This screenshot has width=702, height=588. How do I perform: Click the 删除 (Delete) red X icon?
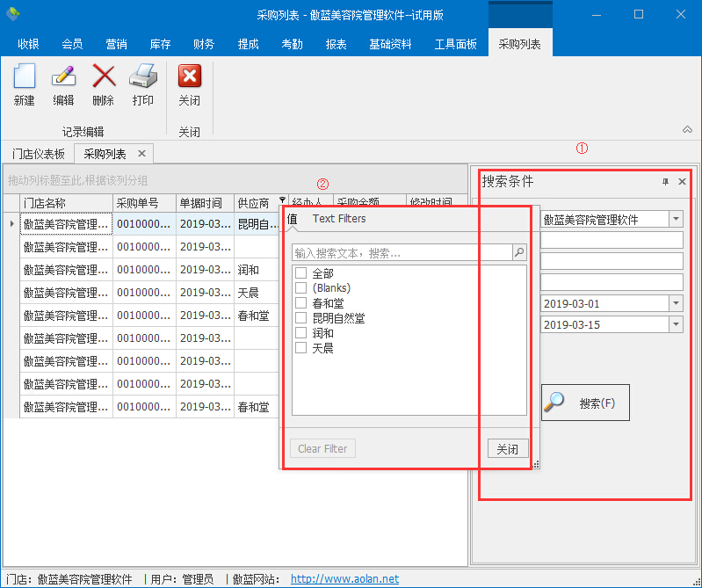coord(103,77)
